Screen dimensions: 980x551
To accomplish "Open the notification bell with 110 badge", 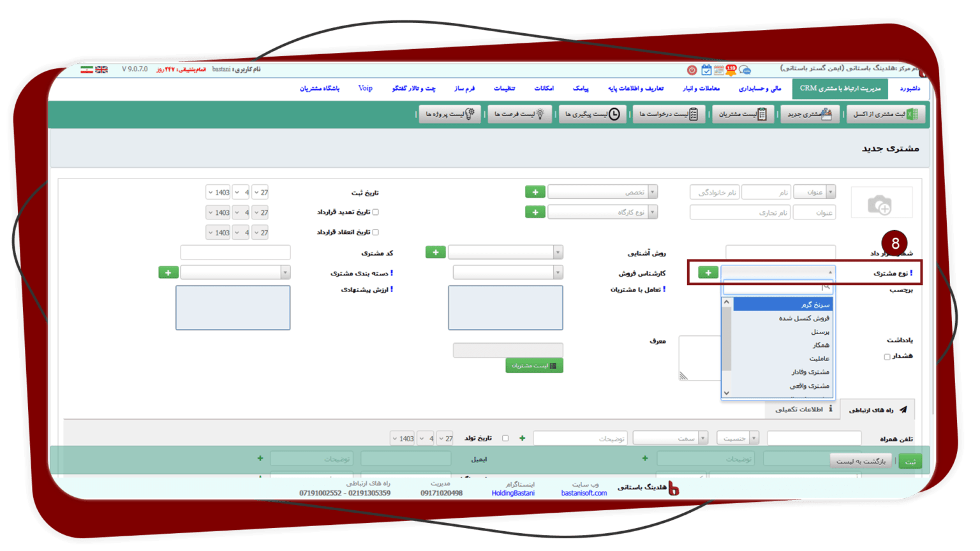I will 730,70.
